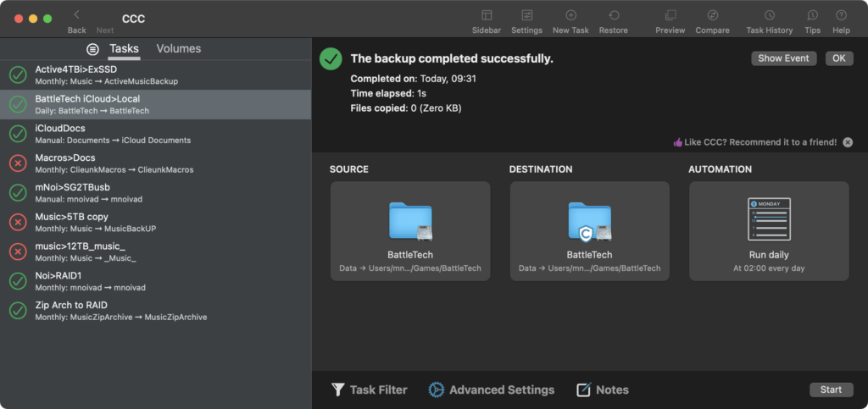Switch to the Volumes tab
This screenshot has width=868, height=409.
pyautogui.click(x=178, y=49)
